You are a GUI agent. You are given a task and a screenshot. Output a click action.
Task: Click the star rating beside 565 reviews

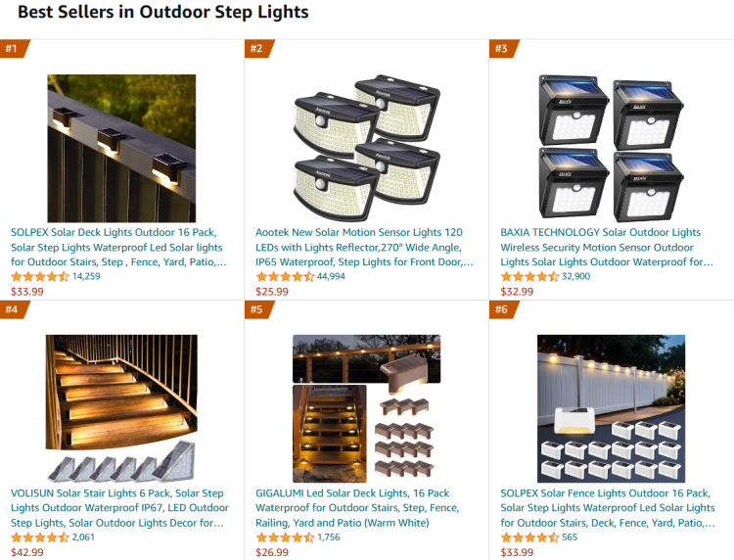pyautogui.click(x=529, y=537)
